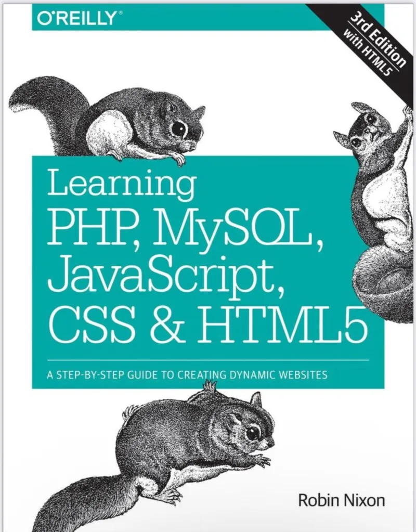Click the author name 'Robin Nixon'
The image size is (416, 532).
click(x=341, y=500)
